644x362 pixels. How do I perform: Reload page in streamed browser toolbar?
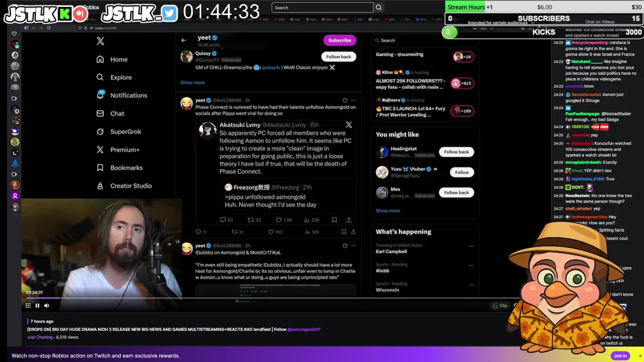pos(49,28)
